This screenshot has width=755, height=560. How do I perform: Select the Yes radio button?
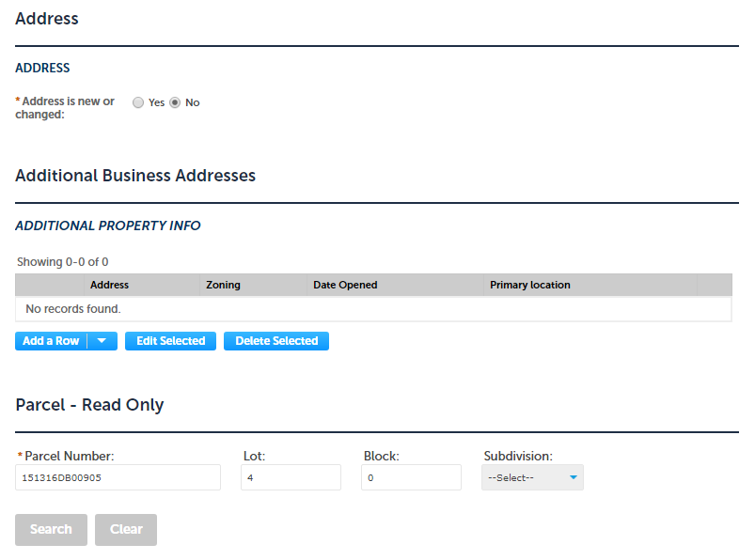pyautogui.click(x=138, y=103)
